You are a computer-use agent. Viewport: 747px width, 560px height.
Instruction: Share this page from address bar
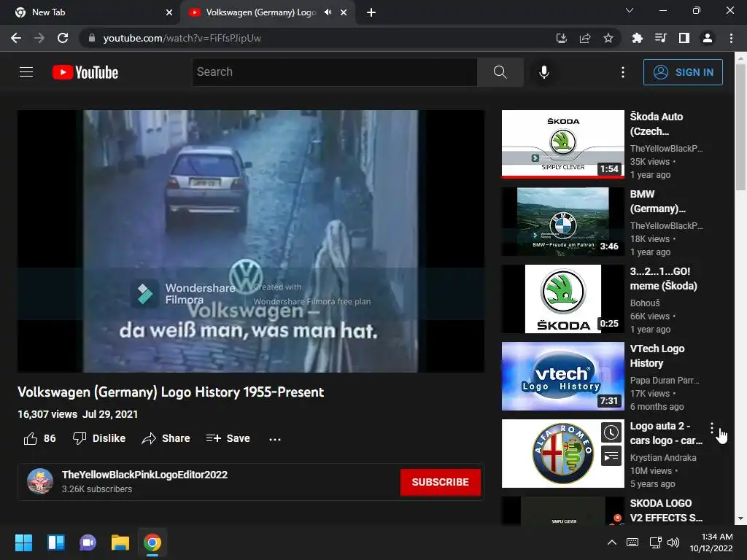(584, 38)
